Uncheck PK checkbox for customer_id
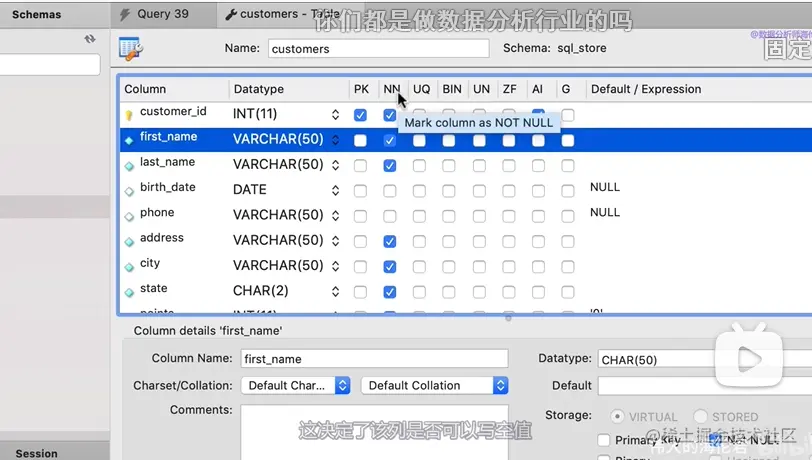 [360, 115]
